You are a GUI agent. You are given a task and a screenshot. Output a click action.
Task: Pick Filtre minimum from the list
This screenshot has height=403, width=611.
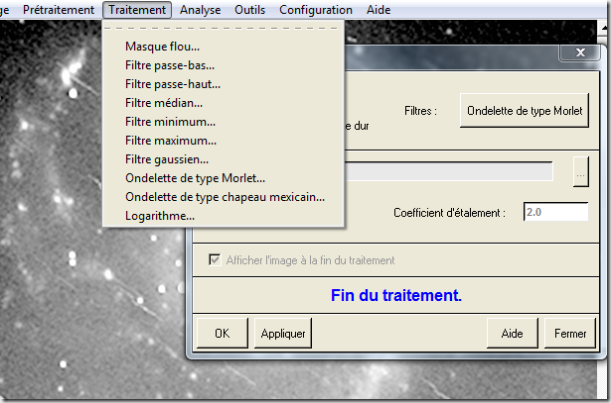[x=170, y=121]
